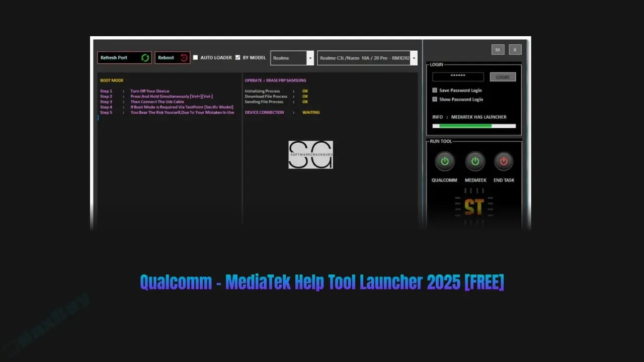Click the green refresh arrows icon
644x362 pixels.
point(145,58)
